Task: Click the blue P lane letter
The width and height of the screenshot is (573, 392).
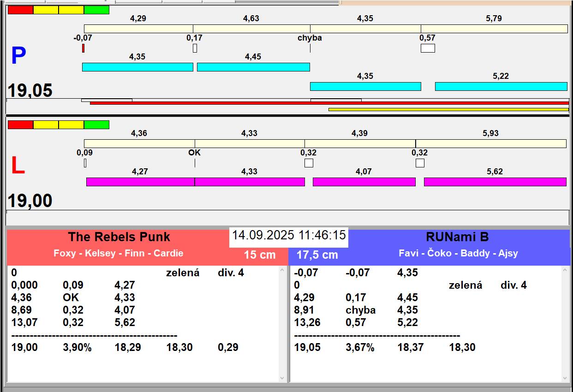Action: click(x=18, y=56)
